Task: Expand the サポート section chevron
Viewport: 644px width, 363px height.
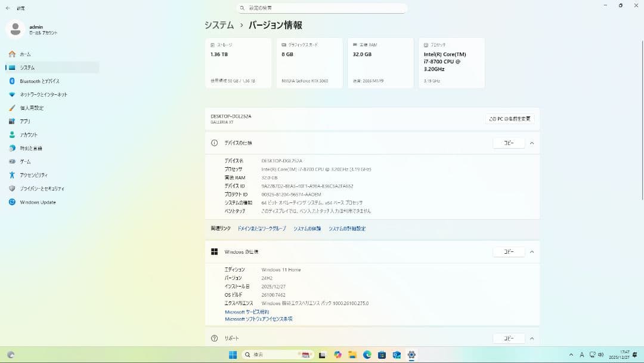Action: point(531,339)
